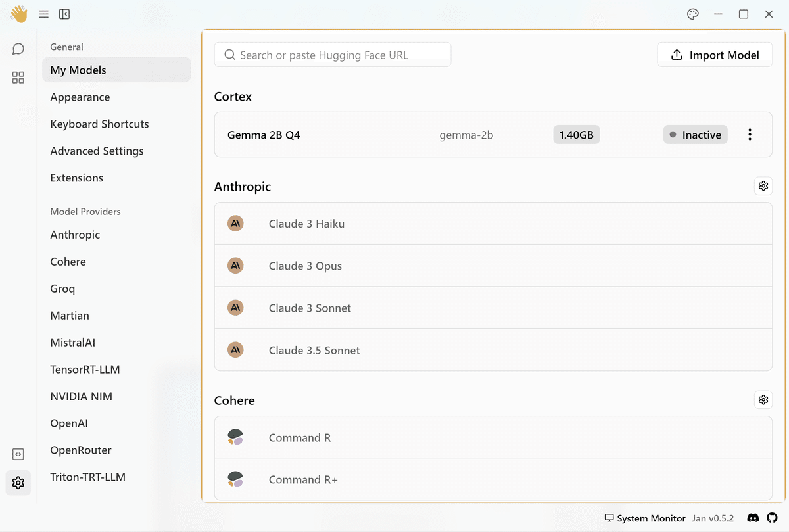Click the Inactive status badge for Gemma
789x532 pixels.
tap(696, 135)
